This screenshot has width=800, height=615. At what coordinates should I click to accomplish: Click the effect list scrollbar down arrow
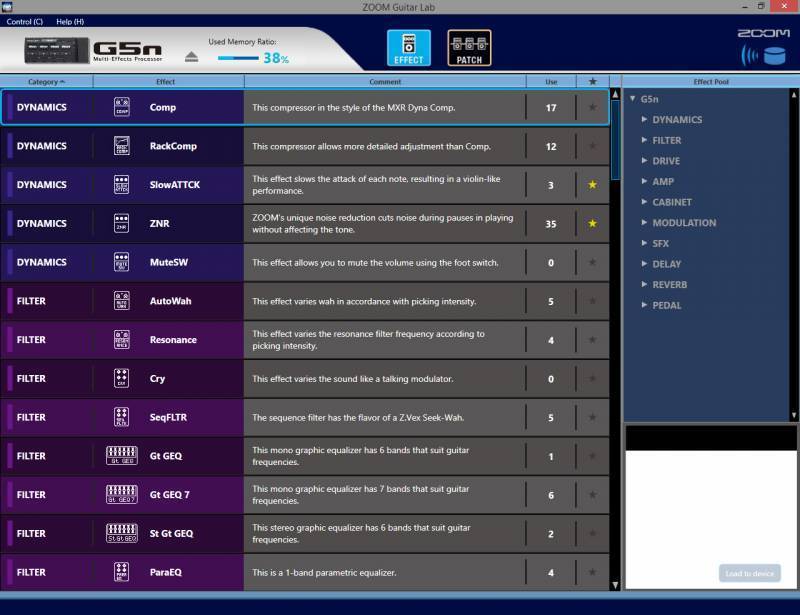pos(615,585)
